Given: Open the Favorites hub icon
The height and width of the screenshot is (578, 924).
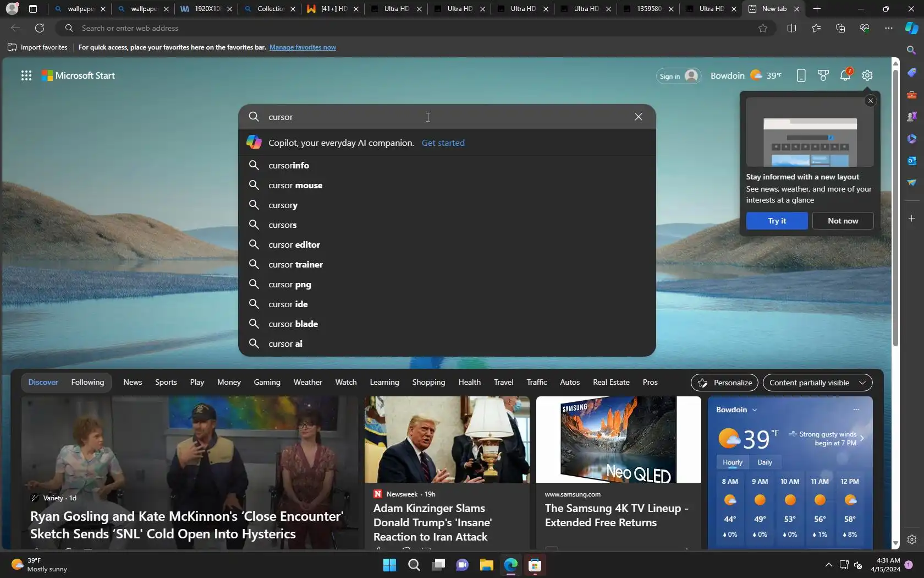Looking at the screenshot, I should pos(816,28).
